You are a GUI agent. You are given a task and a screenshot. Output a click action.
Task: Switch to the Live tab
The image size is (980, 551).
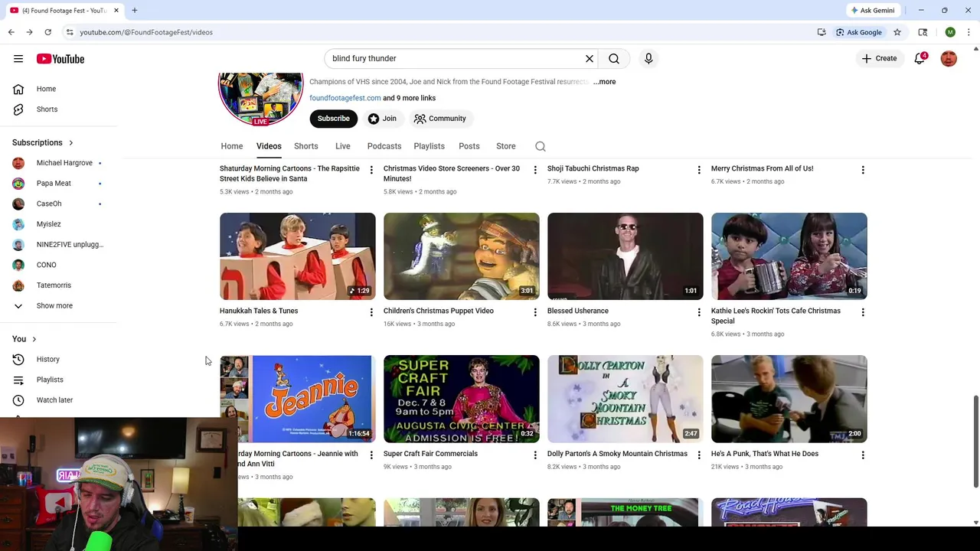(x=342, y=146)
